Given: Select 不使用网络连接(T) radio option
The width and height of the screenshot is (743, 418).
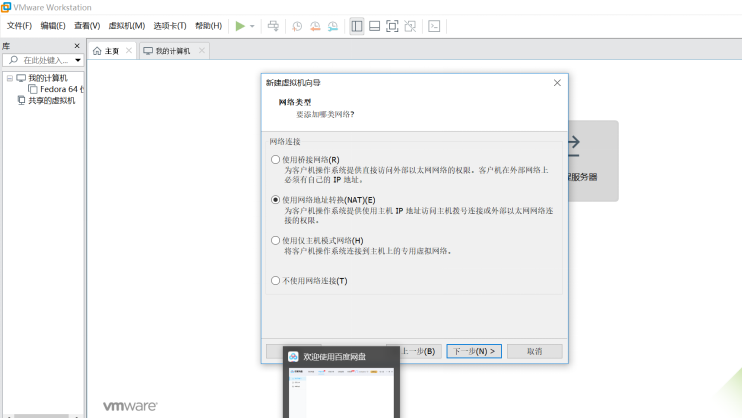Looking at the screenshot, I should [275, 281].
